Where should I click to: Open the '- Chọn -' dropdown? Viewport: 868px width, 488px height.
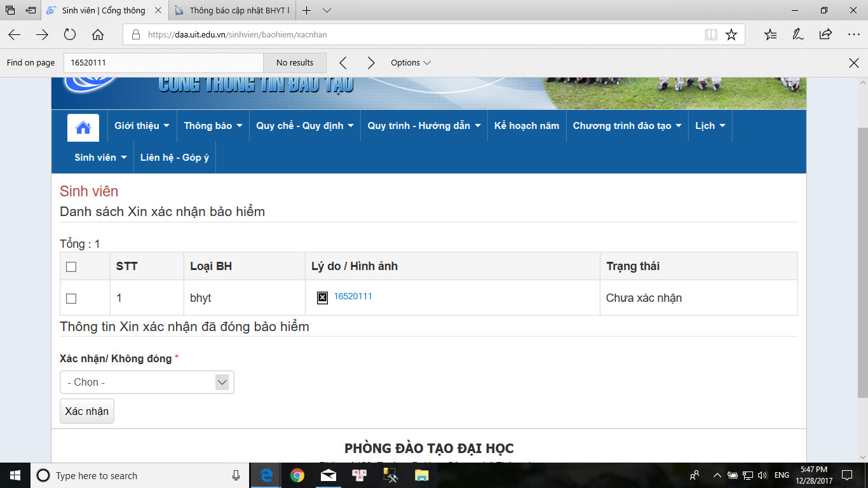click(x=147, y=382)
